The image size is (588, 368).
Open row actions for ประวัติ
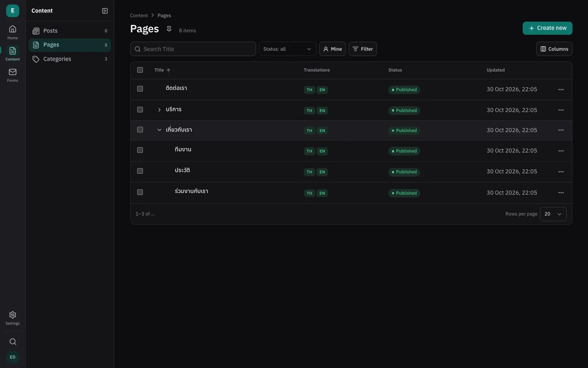pyautogui.click(x=561, y=172)
